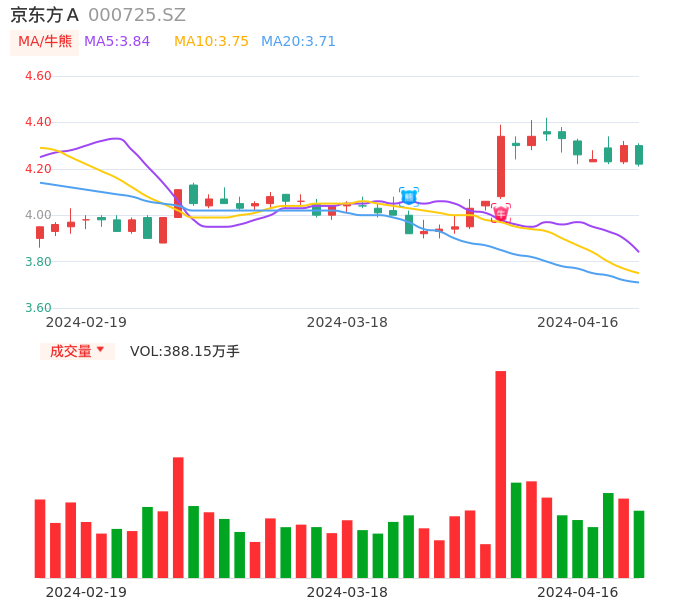Click the 京东方A stock name
This screenshot has width=686, height=606.
[x=44, y=15]
